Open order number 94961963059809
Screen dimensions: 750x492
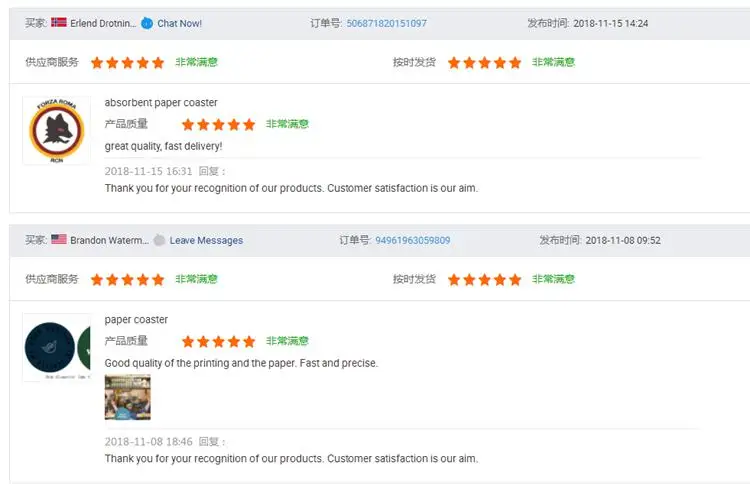pyautogui.click(x=412, y=240)
